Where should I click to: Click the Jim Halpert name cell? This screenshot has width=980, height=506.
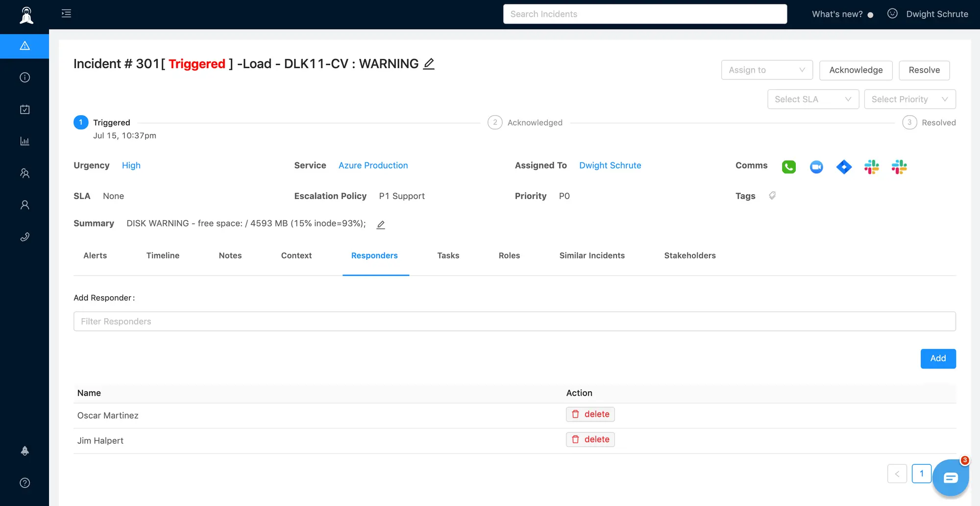click(x=100, y=441)
